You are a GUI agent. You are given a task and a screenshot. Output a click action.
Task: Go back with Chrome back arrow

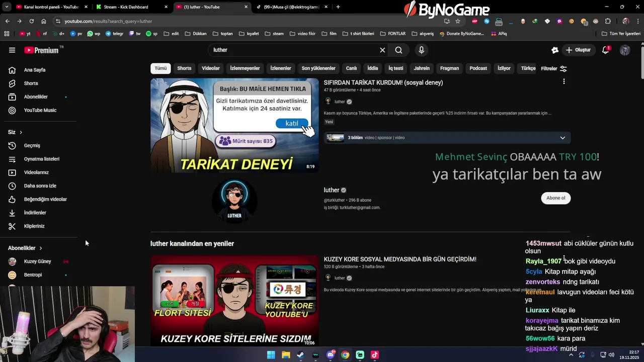pyautogui.click(x=7, y=21)
